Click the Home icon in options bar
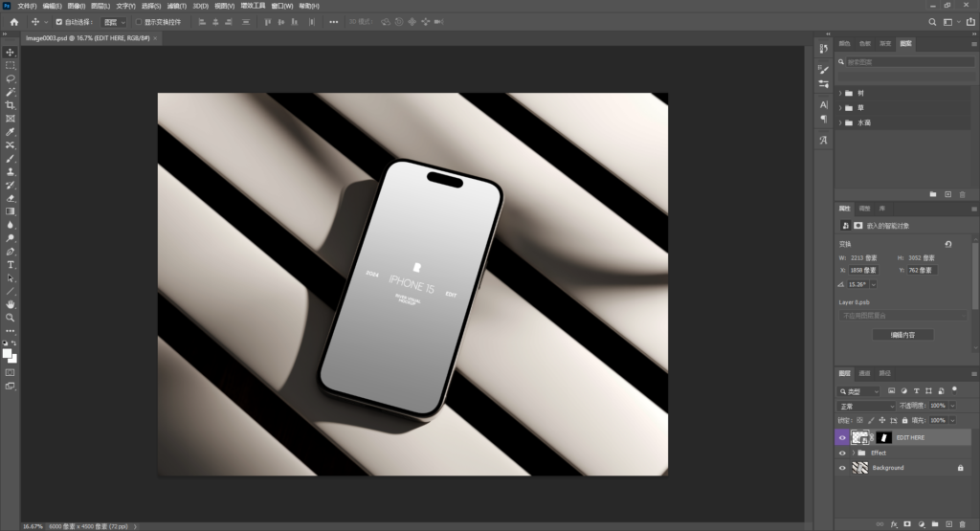This screenshot has height=531, width=980. tap(14, 22)
